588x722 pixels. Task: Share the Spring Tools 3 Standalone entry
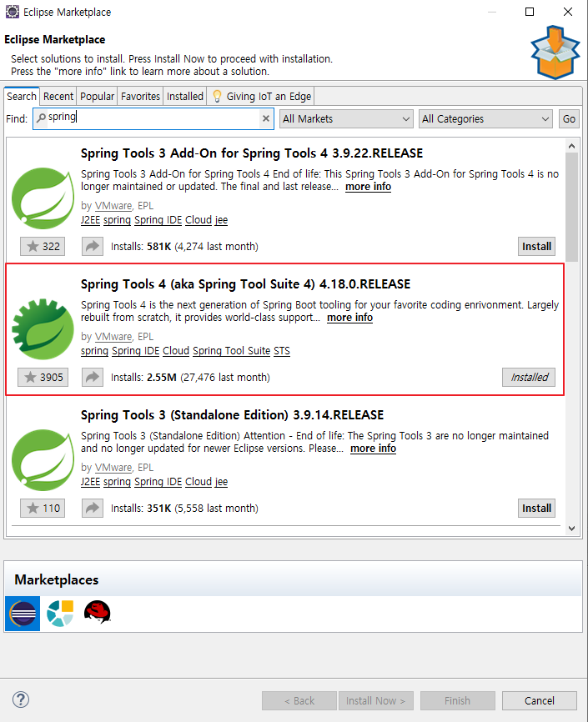93,508
